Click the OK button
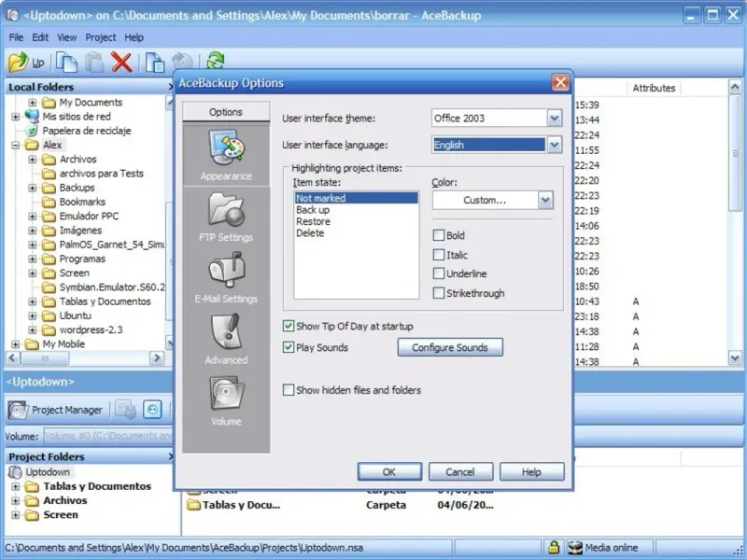747x560 pixels. coord(389,472)
